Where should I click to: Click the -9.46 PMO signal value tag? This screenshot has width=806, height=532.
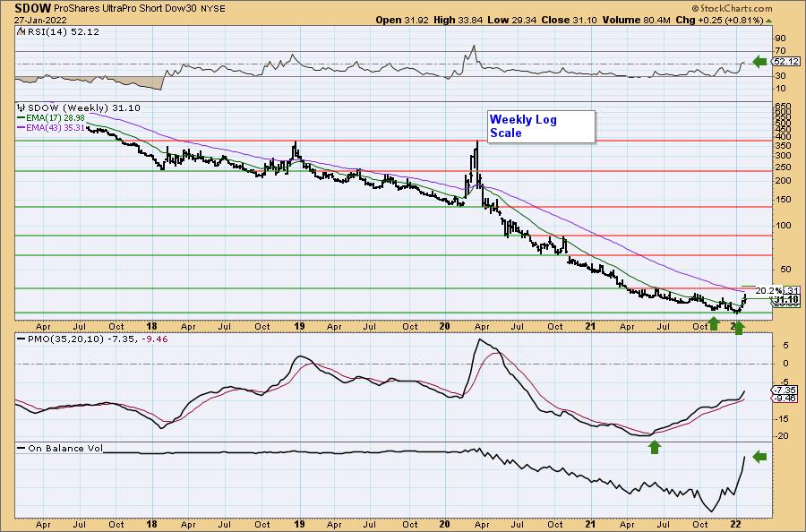786,399
